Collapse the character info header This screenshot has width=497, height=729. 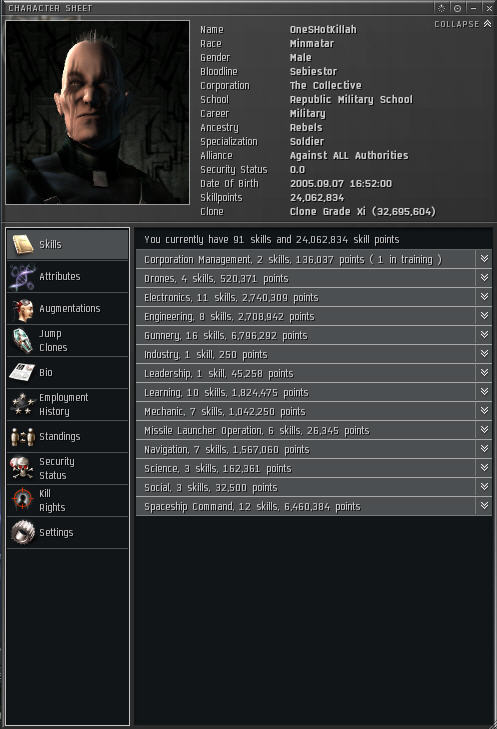[x=463, y=24]
